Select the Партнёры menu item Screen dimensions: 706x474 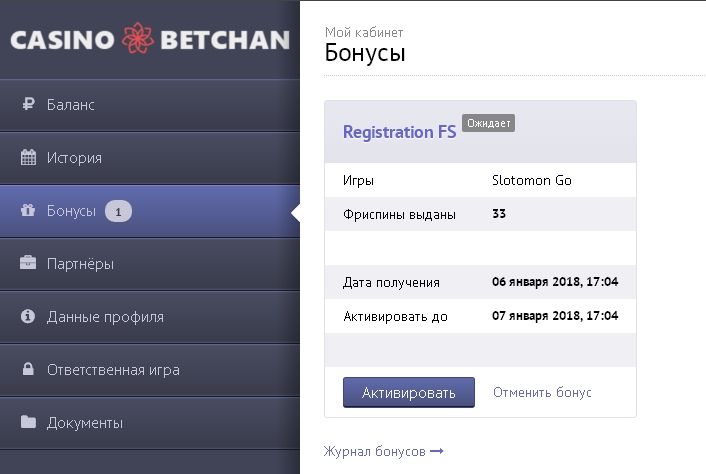click(x=80, y=264)
